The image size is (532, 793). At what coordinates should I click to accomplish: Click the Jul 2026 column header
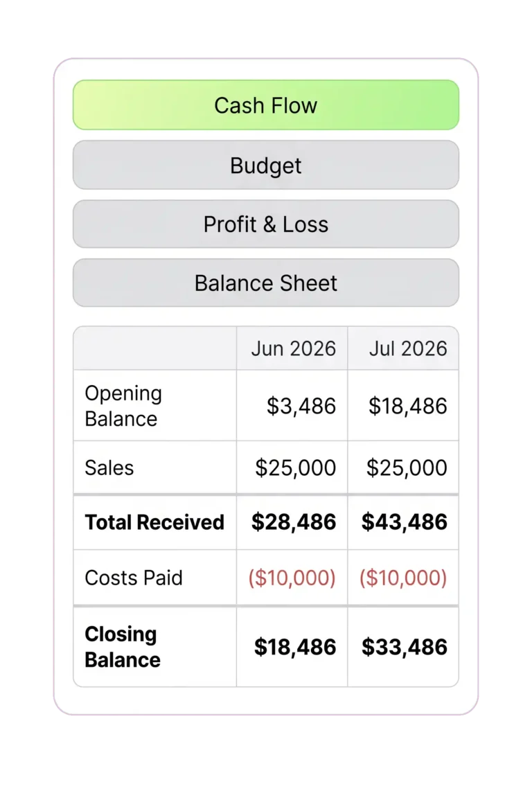[x=407, y=348]
